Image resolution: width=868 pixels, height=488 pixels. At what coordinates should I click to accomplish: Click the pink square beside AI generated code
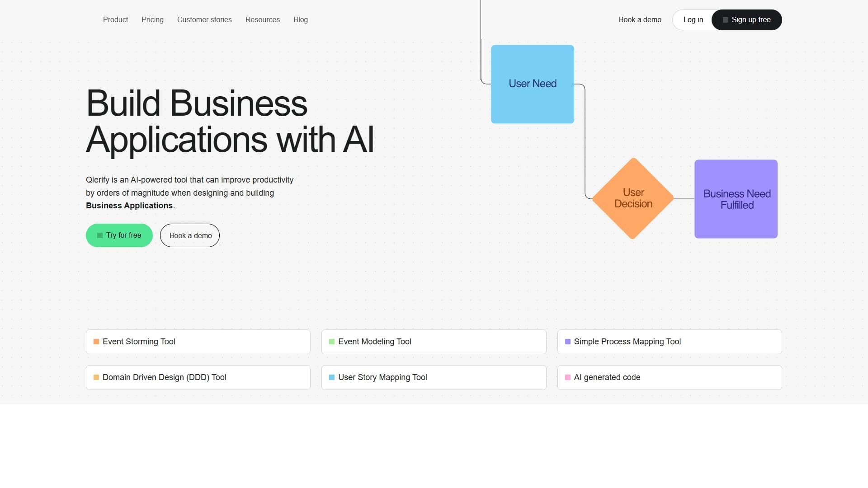tap(568, 377)
